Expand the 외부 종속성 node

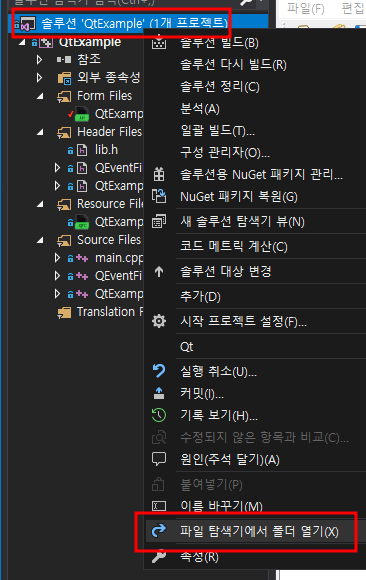[40, 78]
